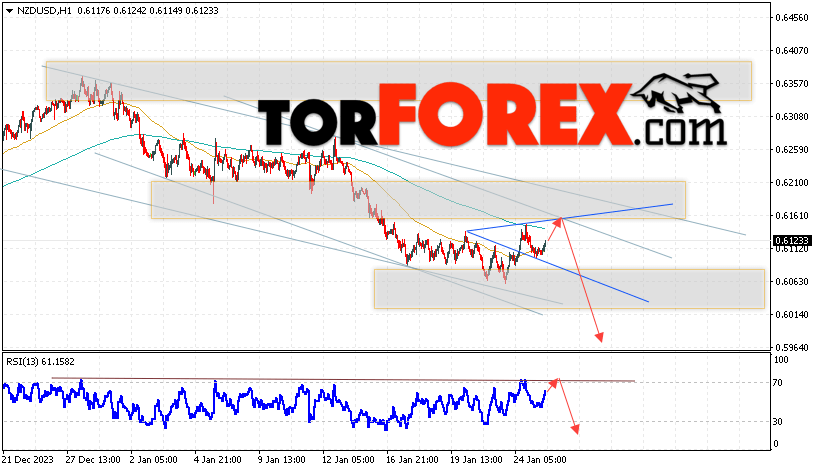Screen dimensions: 816x471
Task: Select the RSI(13) 61.1582 indicator label
Action: [x=40, y=362]
